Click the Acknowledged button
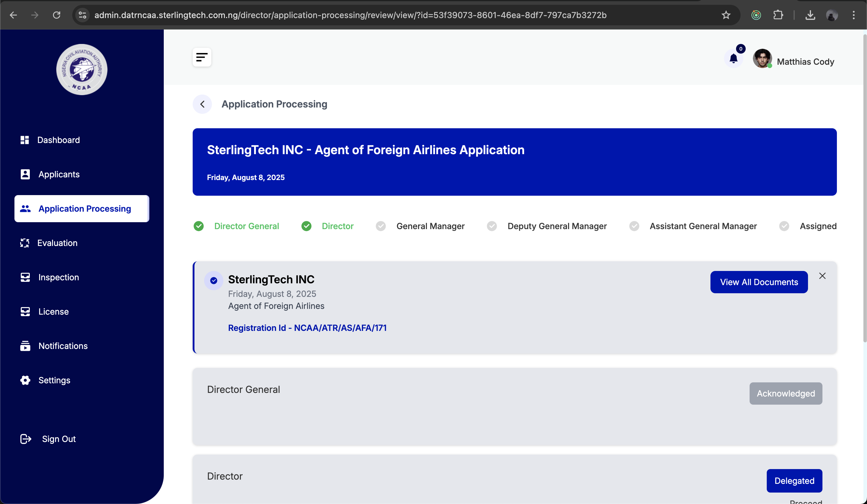Viewport: 867px width, 504px height. pos(786,394)
